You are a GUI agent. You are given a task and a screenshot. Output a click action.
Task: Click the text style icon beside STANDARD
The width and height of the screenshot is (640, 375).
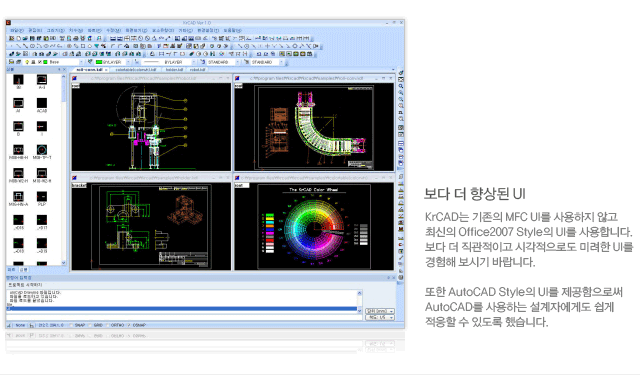(x=203, y=62)
